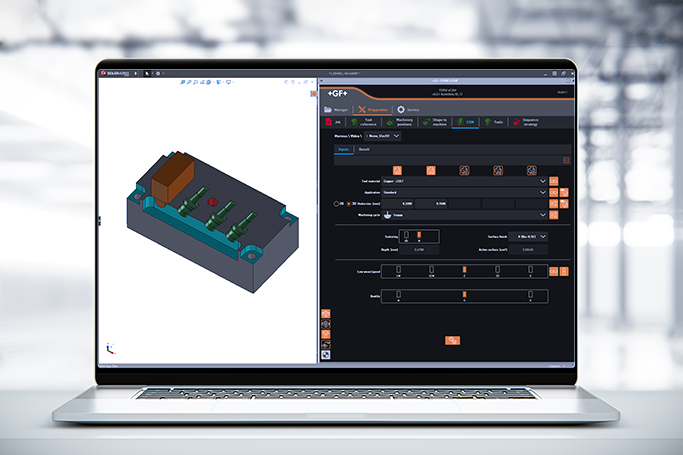The image size is (683, 455).
Task: Click the orange copy icon at panel bottom
Action: point(452,341)
